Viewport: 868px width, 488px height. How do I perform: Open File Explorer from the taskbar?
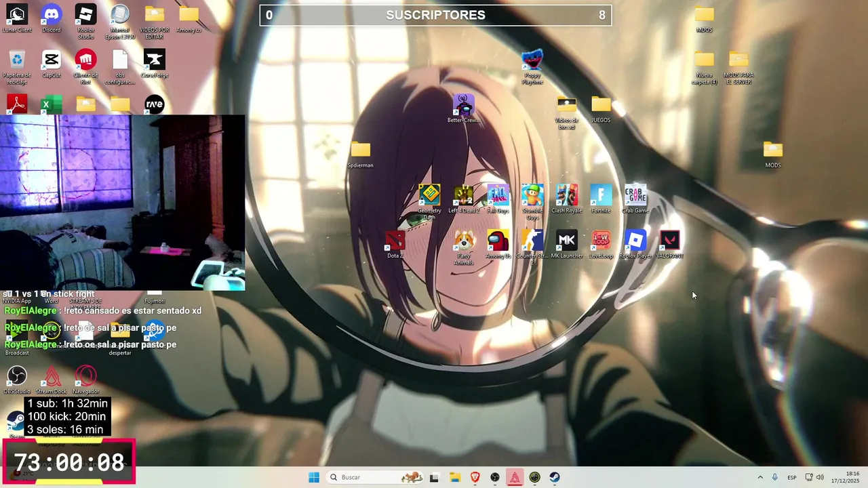click(454, 477)
